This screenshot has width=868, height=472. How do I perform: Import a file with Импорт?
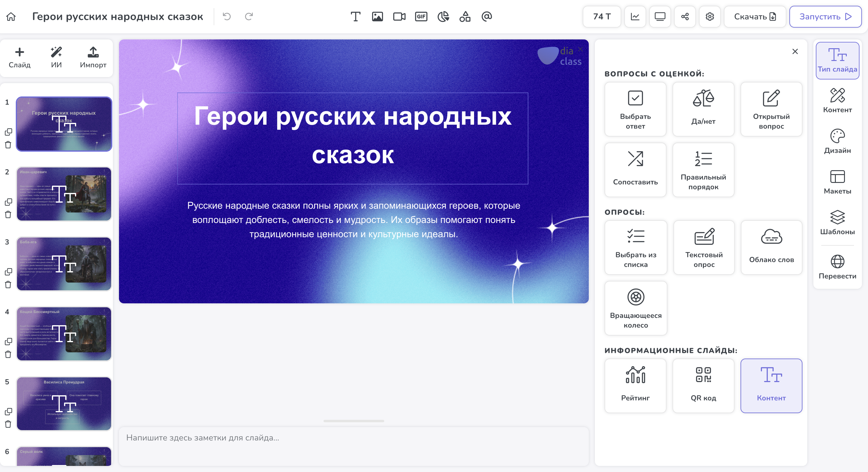point(93,58)
